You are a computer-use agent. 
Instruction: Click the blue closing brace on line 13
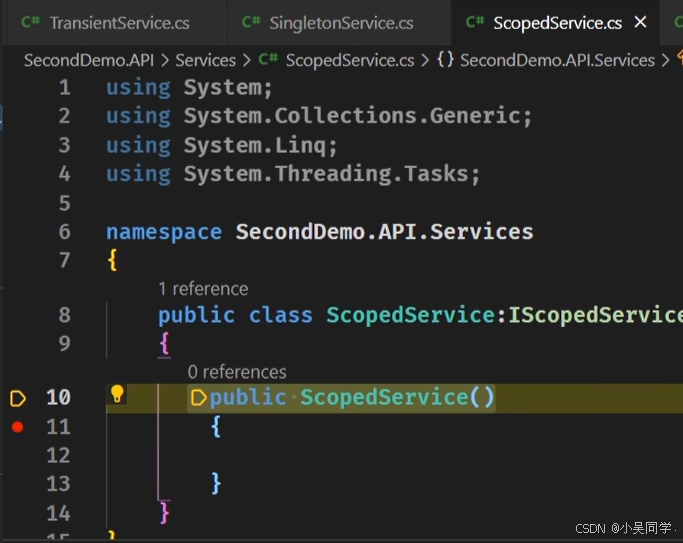(216, 484)
